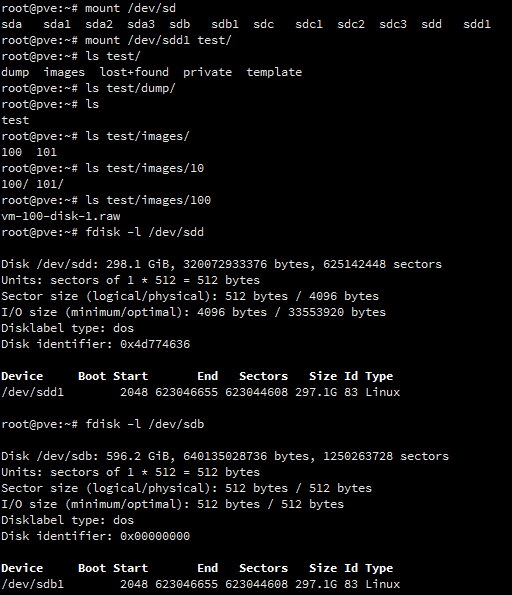Click the 'sdd1' device name in listing
This screenshot has height=595, width=512.
(x=477, y=24)
